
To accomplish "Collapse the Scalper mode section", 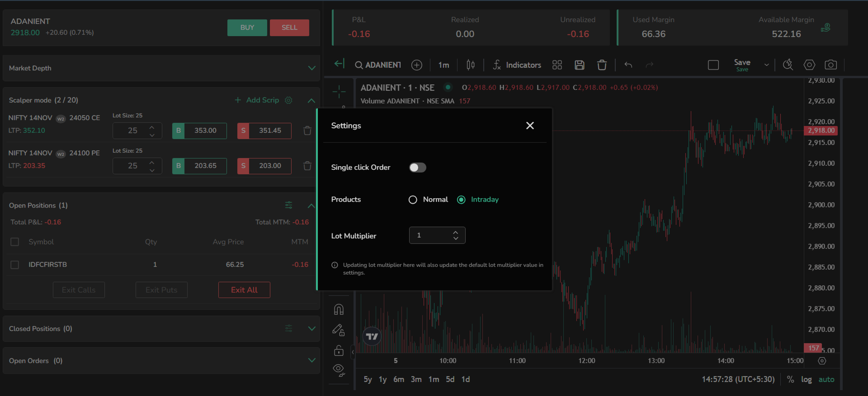I will 311,101.
